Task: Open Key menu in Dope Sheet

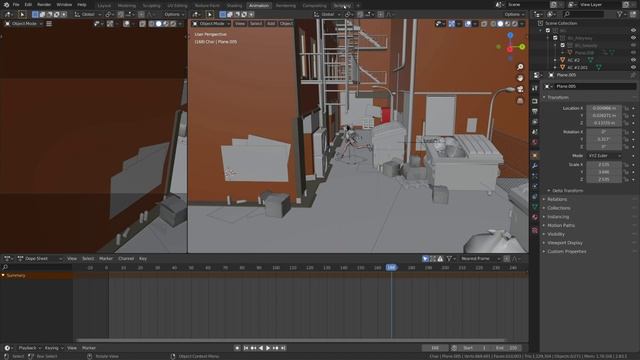Action: 143,258
